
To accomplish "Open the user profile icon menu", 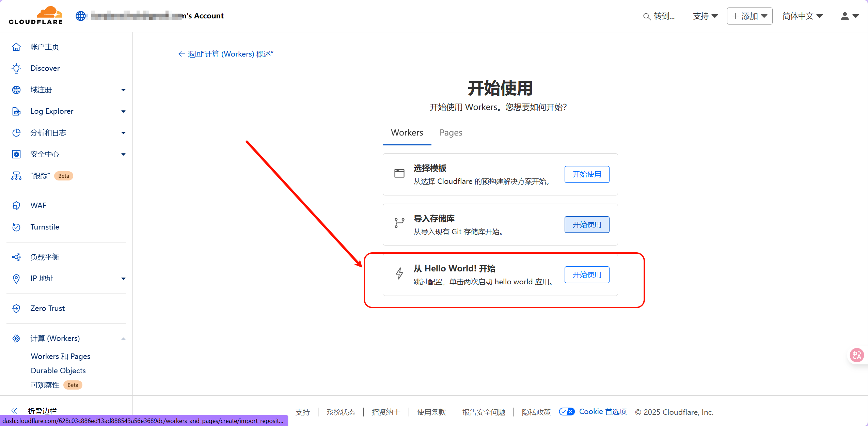I will (850, 16).
